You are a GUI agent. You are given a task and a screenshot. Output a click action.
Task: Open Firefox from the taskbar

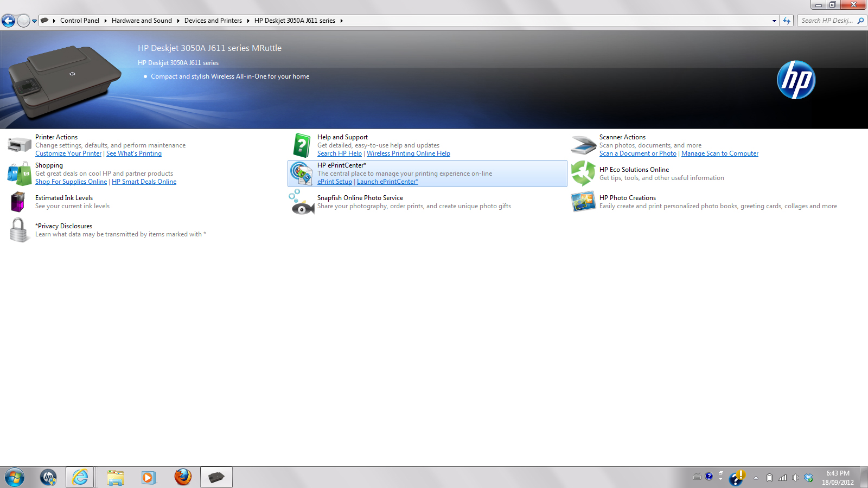183,477
